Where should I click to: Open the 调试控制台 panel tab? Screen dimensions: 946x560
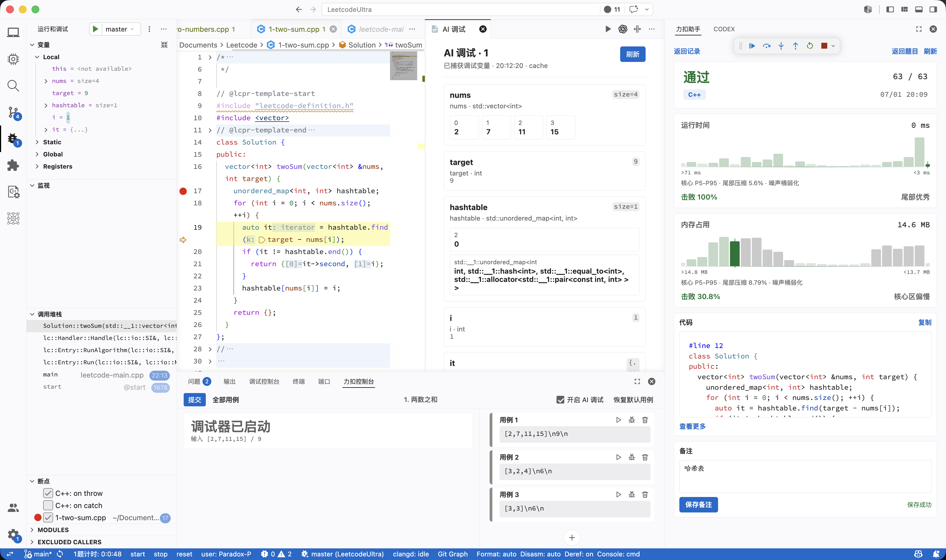pos(264,381)
